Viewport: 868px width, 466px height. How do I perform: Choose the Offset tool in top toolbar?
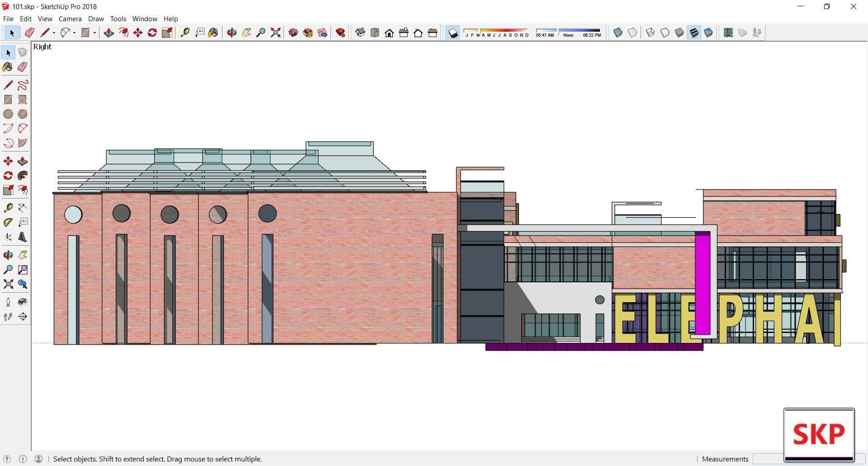(123, 33)
